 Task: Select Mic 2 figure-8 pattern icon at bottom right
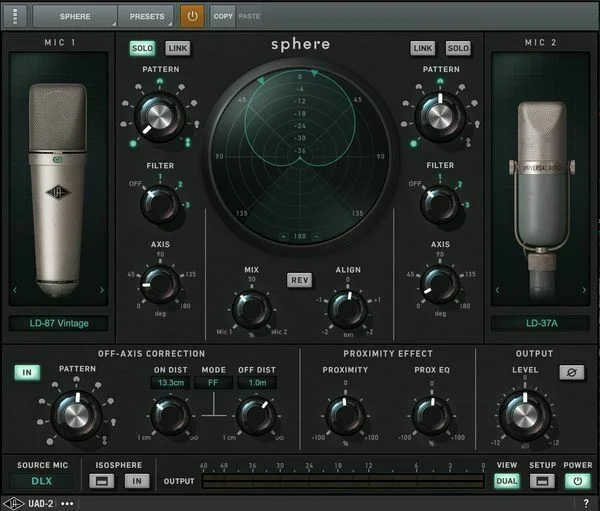[x=468, y=142]
